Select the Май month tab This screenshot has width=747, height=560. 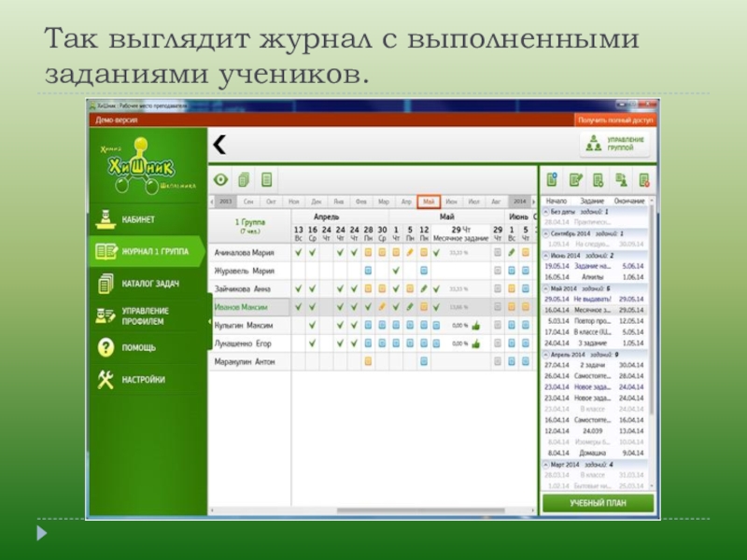coord(429,202)
